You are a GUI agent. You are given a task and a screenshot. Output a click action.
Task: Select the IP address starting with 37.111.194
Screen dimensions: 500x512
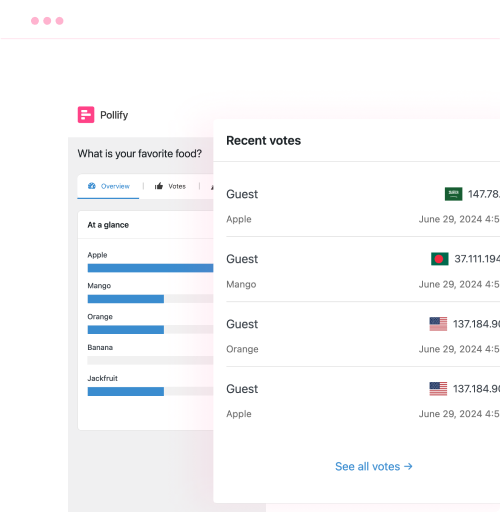tap(477, 259)
